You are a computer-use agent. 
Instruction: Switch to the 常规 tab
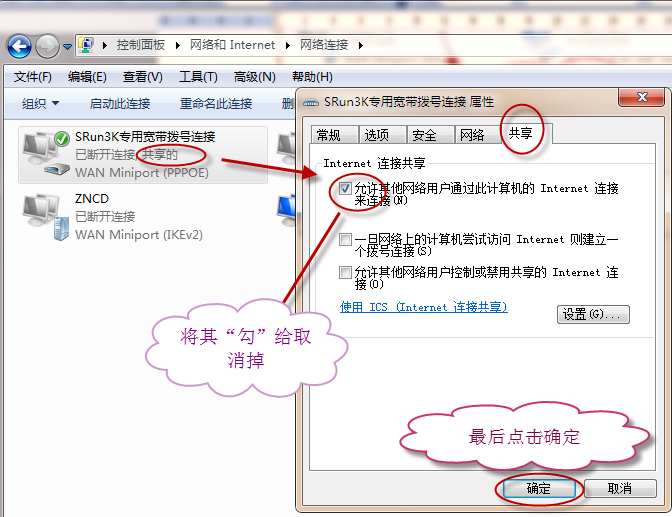328,135
